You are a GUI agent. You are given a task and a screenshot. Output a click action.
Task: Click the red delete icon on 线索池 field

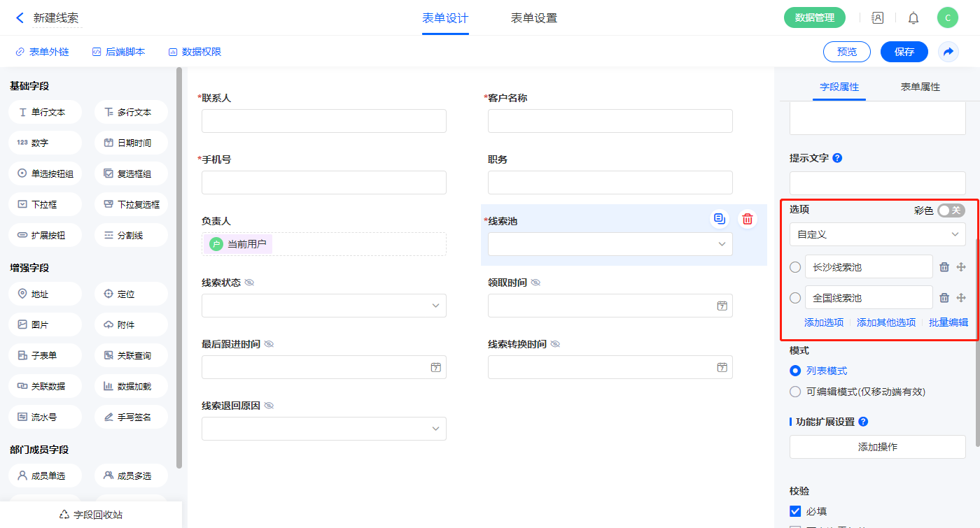(748, 219)
